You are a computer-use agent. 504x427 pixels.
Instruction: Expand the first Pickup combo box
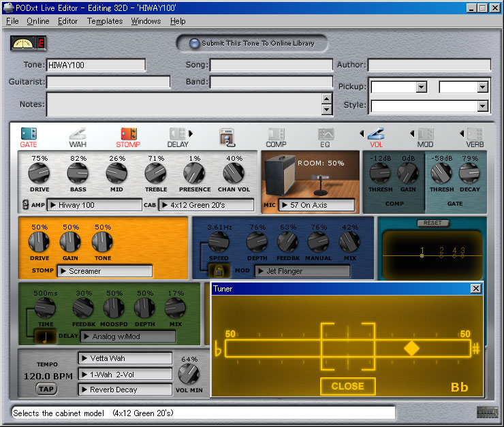pyautogui.click(x=421, y=87)
